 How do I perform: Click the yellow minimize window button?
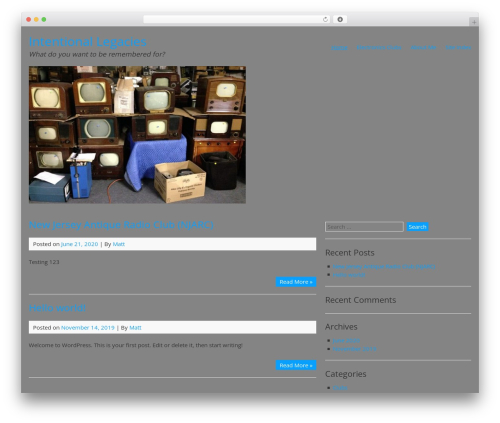pos(36,20)
